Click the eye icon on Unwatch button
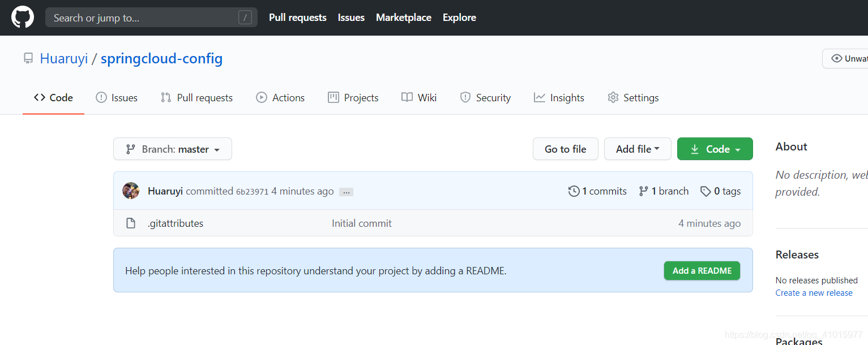Screen dimensions: 868x345 [x=836, y=58]
